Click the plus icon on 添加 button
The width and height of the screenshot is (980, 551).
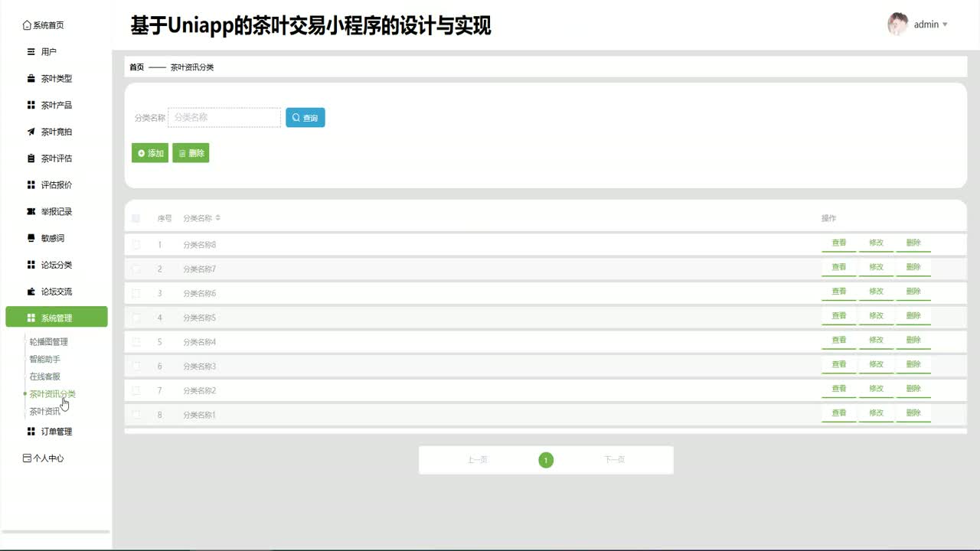click(x=142, y=153)
